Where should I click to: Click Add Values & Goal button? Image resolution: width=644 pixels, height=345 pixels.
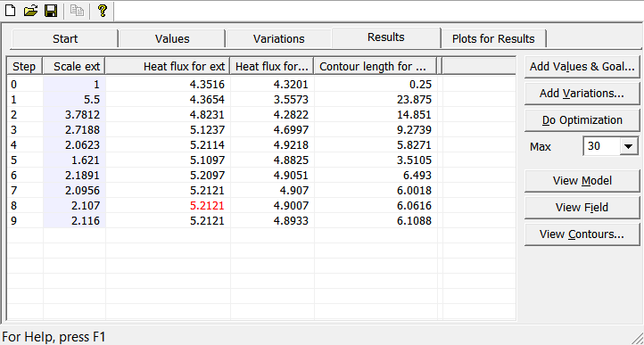click(x=582, y=67)
